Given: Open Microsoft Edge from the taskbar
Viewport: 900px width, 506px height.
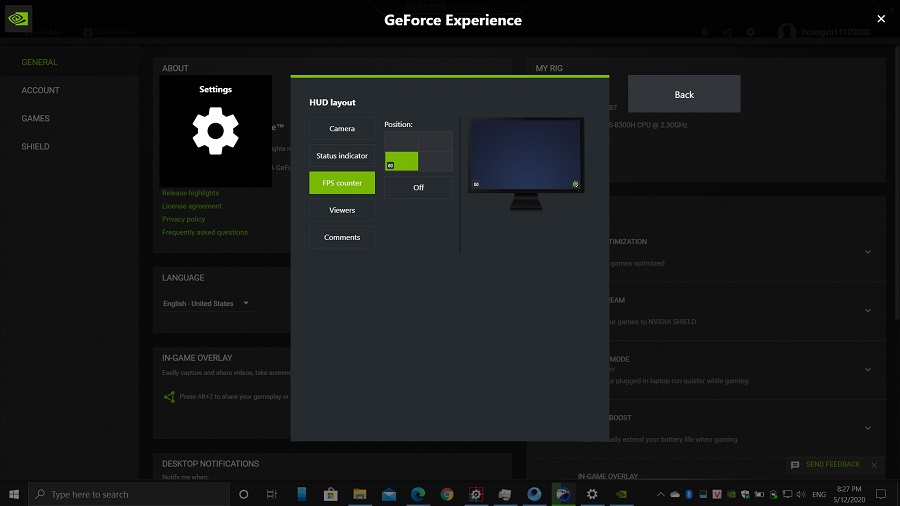Looking at the screenshot, I should 418,494.
